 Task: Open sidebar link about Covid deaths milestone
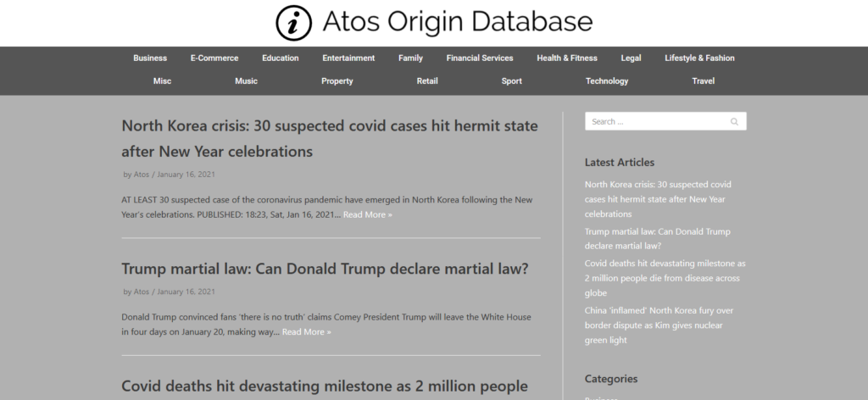point(665,278)
